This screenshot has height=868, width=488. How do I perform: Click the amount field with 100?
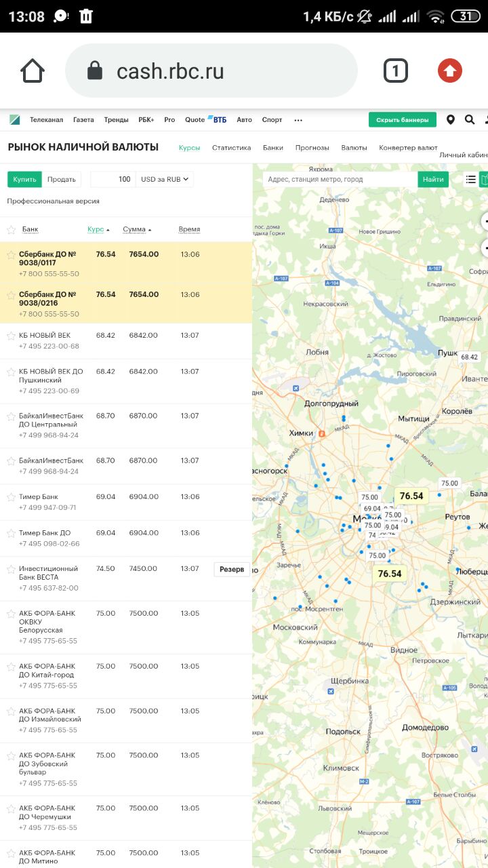[113, 179]
